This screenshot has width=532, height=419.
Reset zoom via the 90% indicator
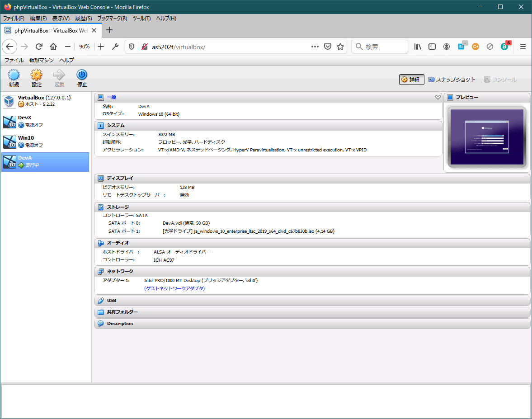85,47
